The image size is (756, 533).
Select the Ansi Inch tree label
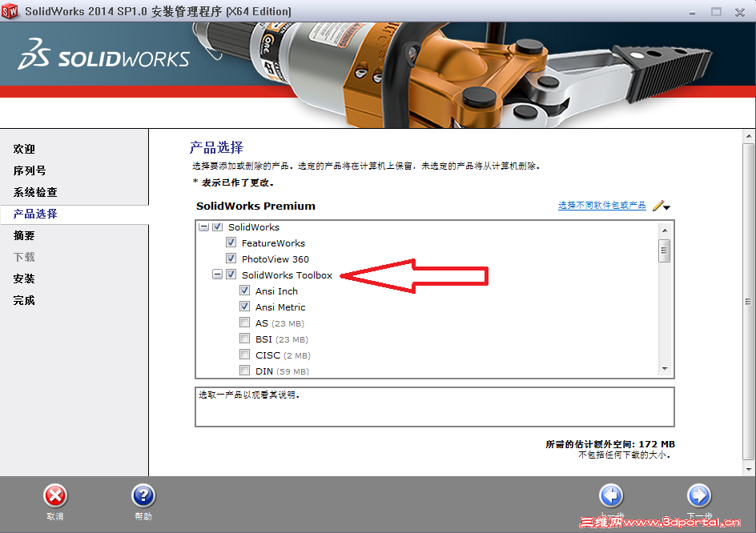[x=277, y=291]
